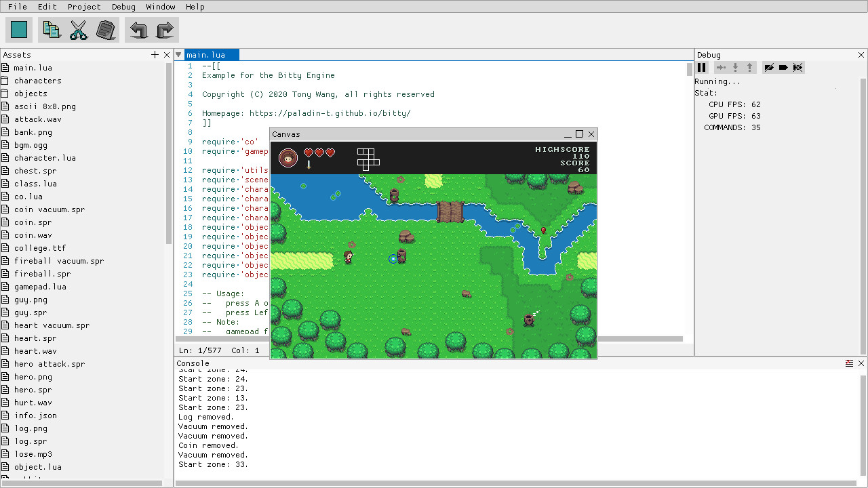Screen dimensions: 868x488
Task: Expand the dropdown arrow beside main.lua tab
Action: (178, 54)
